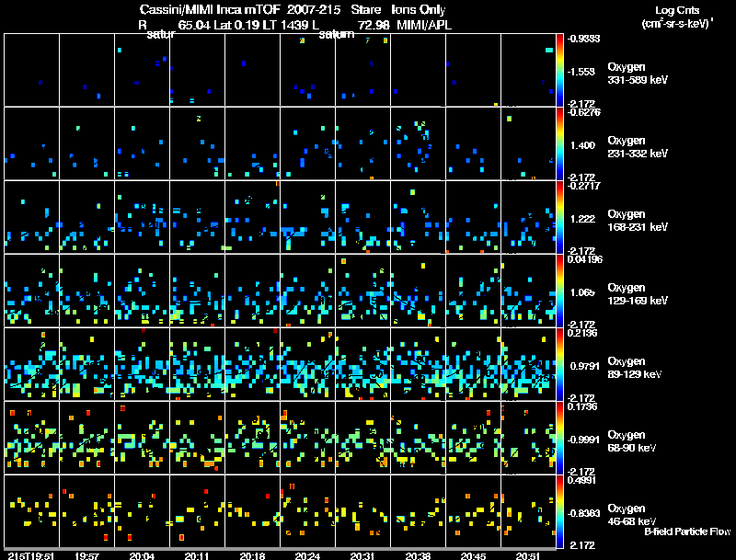Click the '20:11' time axis label

click(197, 555)
